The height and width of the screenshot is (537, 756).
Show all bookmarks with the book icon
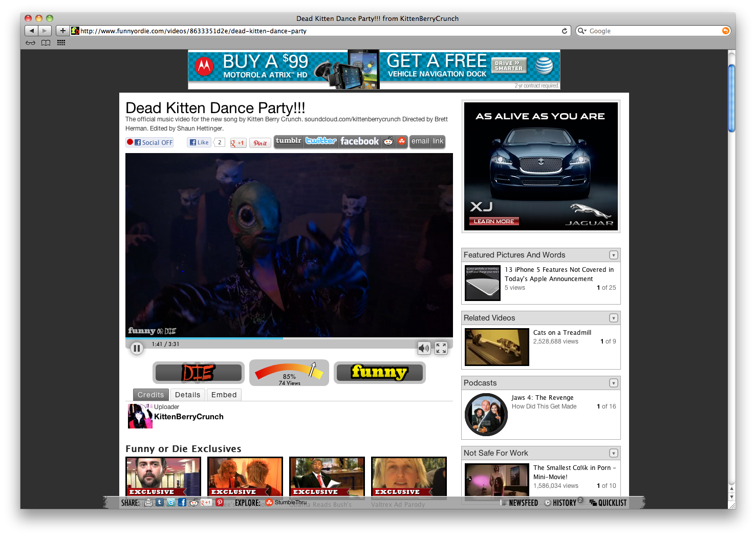pos(46,43)
